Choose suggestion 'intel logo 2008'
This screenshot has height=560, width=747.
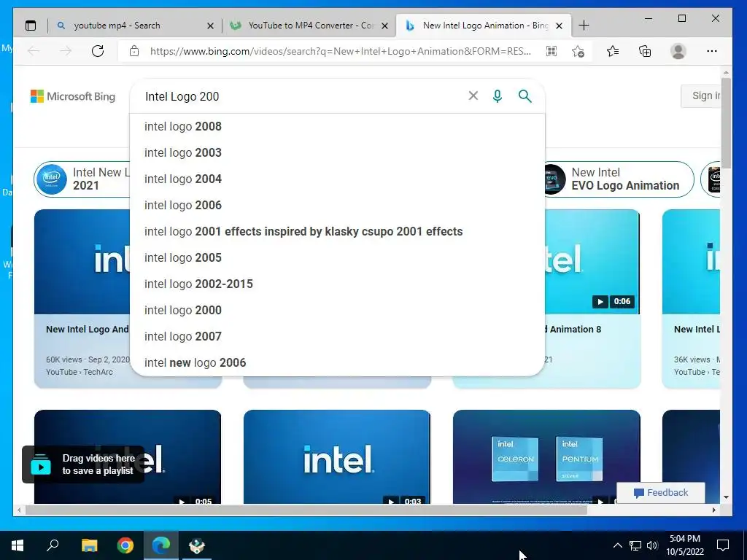pyautogui.click(x=337, y=127)
